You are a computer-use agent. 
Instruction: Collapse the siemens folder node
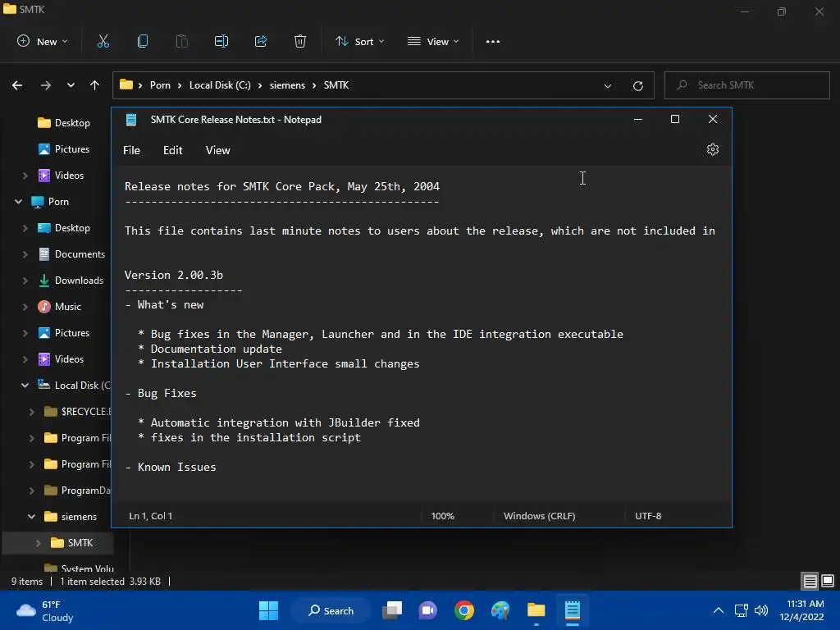click(x=32, y=517)
